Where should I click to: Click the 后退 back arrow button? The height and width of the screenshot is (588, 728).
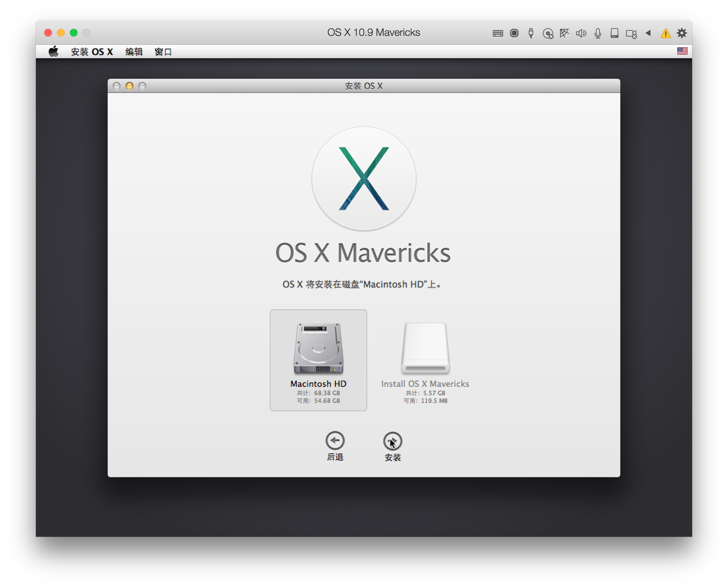(x=335, y=441)
